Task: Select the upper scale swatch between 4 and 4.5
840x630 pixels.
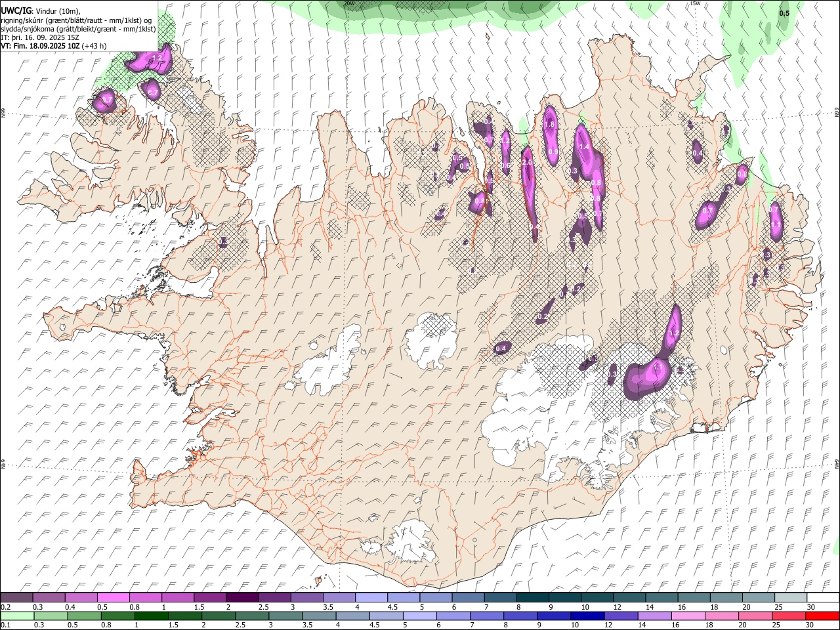Action: point(371,598)
